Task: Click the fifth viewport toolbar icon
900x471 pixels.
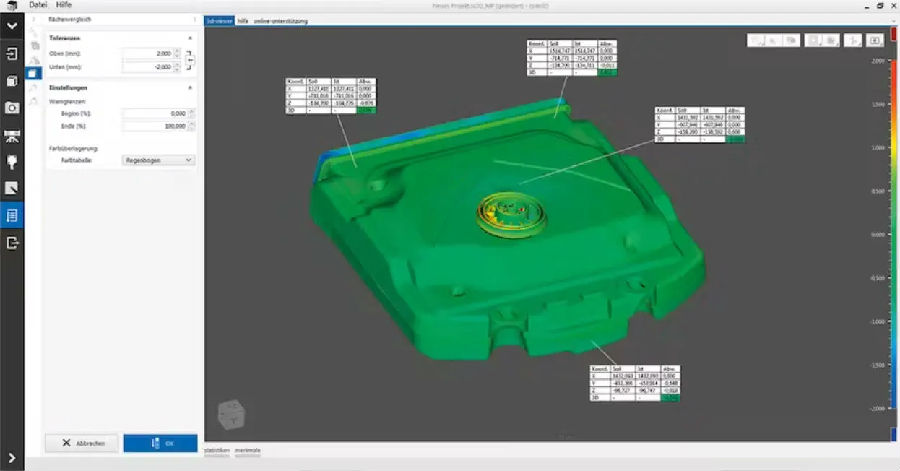Action: (830, 41)
